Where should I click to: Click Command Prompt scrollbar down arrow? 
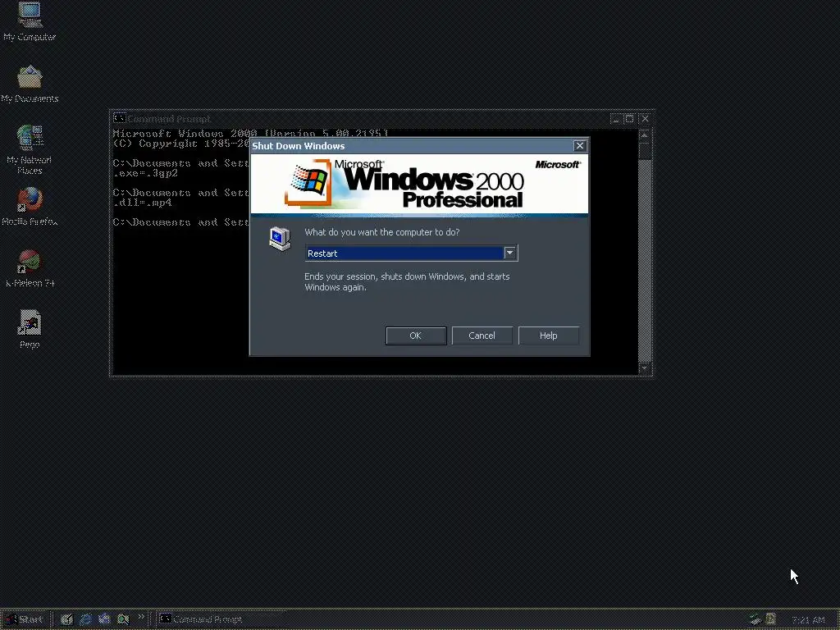click(645, 368)
